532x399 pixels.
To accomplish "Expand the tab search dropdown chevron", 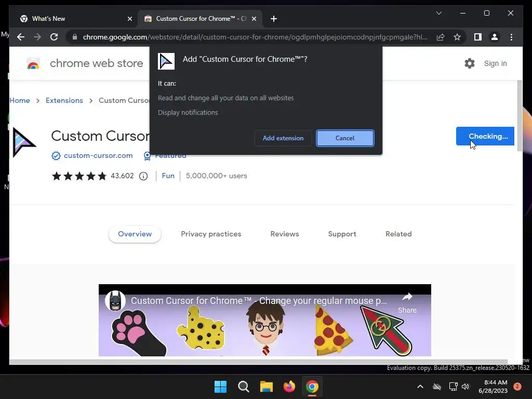I will pyautogui.click(x=439, y=13).
